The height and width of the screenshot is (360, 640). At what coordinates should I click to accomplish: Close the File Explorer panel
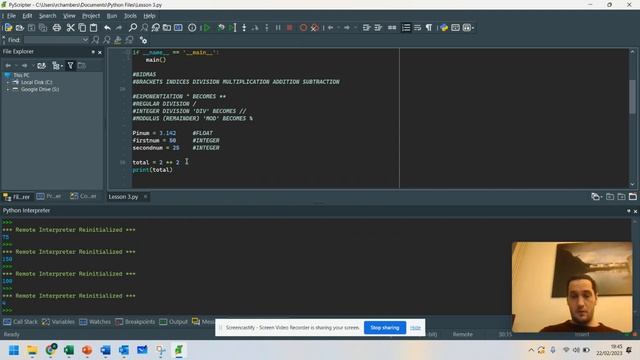click(100, 52)
